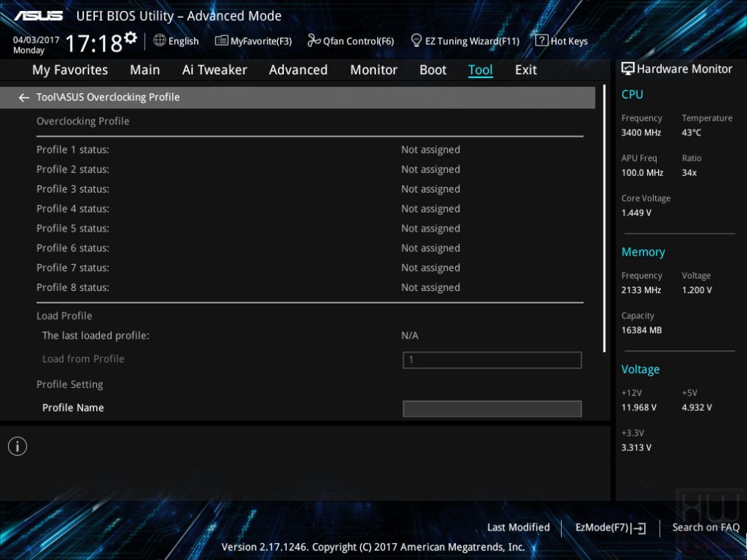
Task: Open the Exit tab
Action: tap(526, 70)
